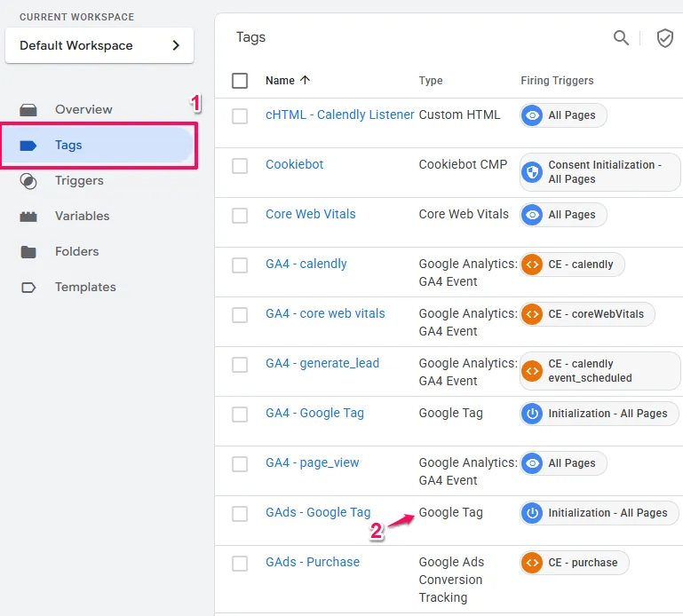Click the Variables block icon in sidebar

coord(28,217)
